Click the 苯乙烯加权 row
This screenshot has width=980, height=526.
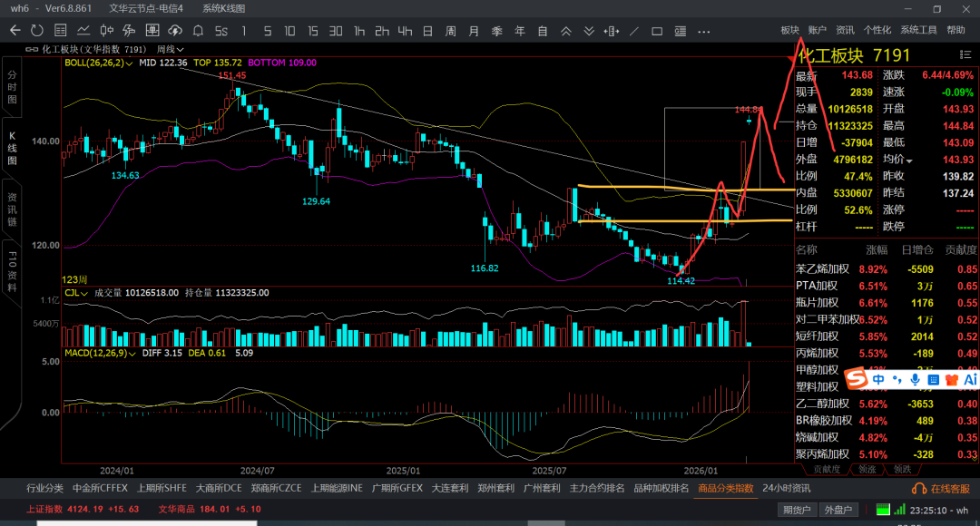887,269
